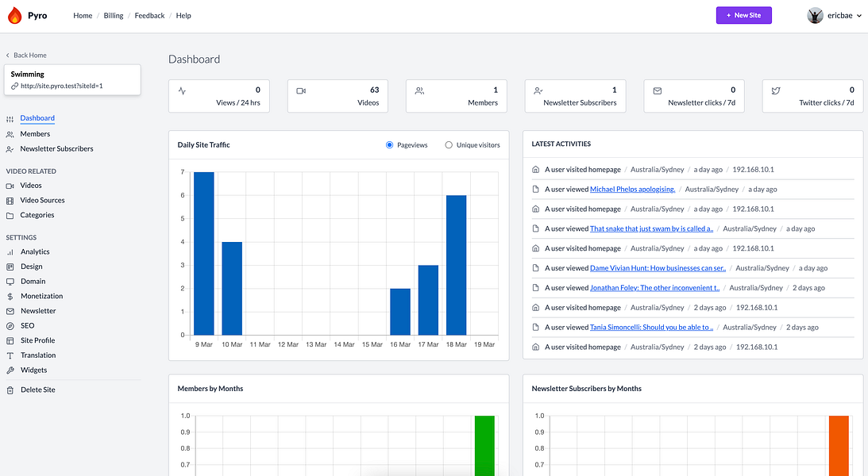Click the link icon beside site URL

[x=15, y=86]
